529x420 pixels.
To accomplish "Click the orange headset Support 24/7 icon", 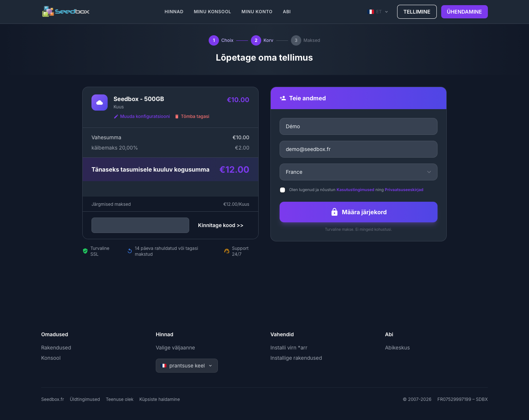I will point(227,251).
